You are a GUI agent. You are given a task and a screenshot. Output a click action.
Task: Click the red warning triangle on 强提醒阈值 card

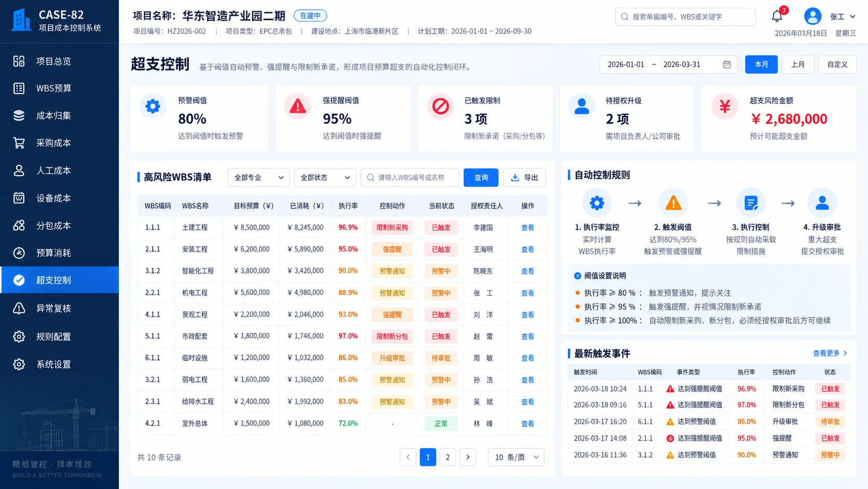coord(297,106)
